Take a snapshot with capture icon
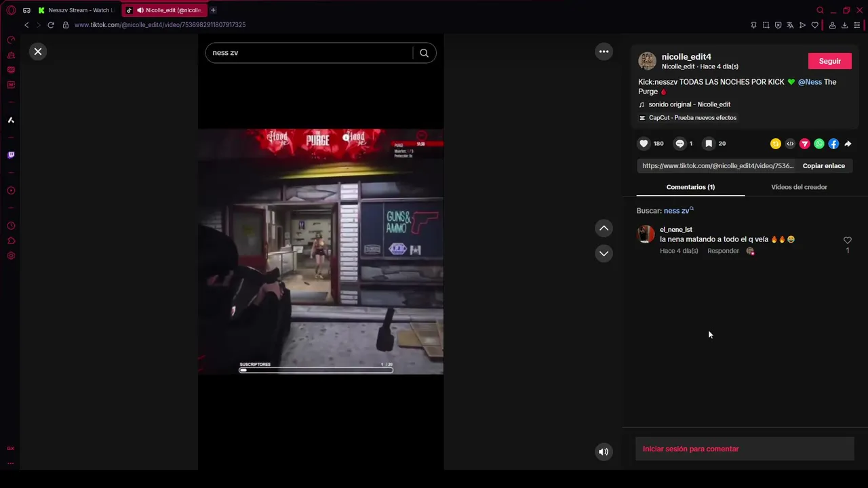 point(766,25)
